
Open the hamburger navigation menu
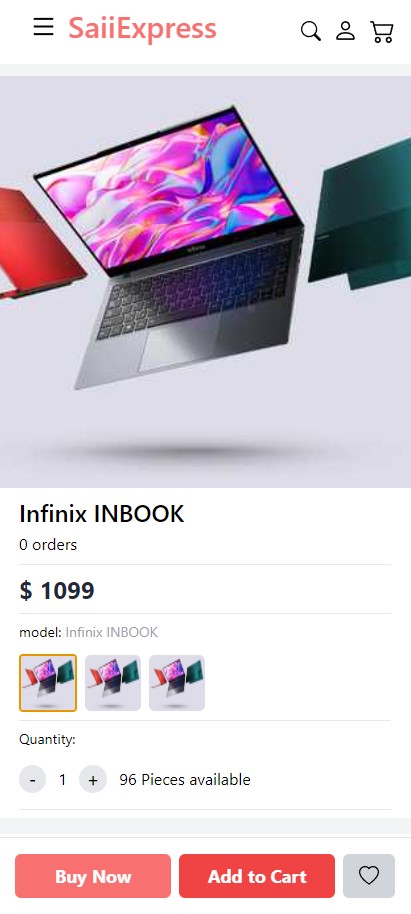(44, 27)
